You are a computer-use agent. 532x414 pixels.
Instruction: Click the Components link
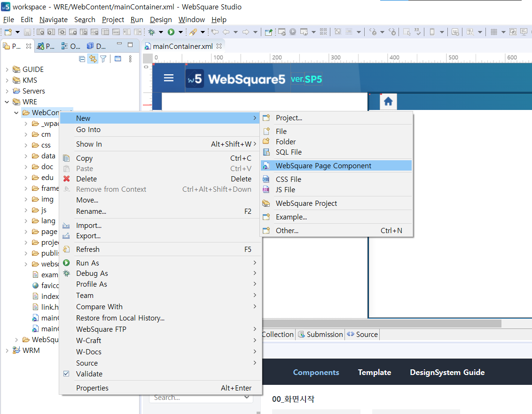(x=316, y=372)
